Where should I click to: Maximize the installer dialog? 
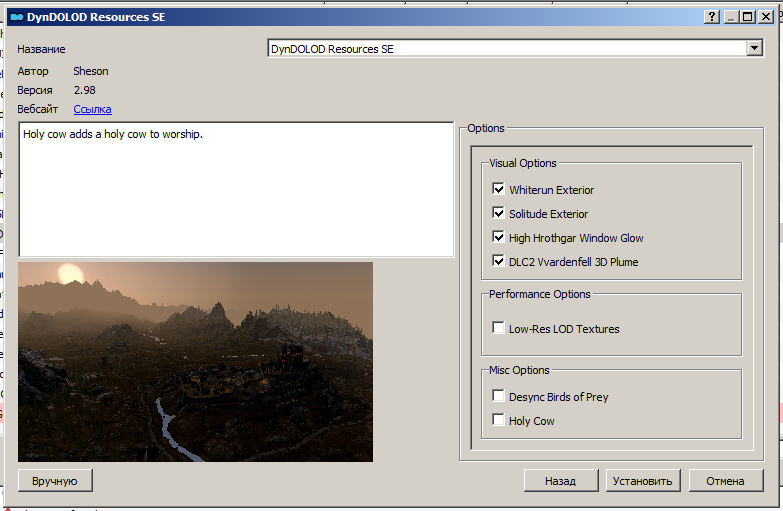tap(748, 17)
